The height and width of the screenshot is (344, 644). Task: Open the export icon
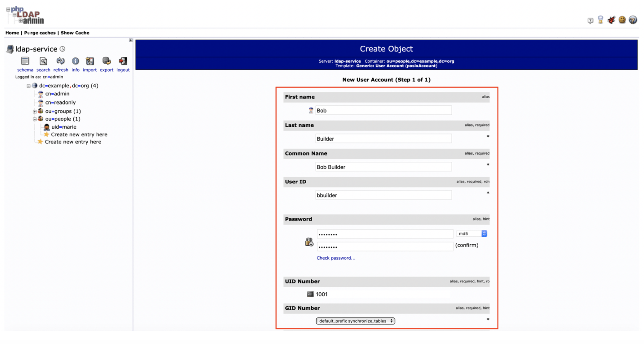(106, 61)
